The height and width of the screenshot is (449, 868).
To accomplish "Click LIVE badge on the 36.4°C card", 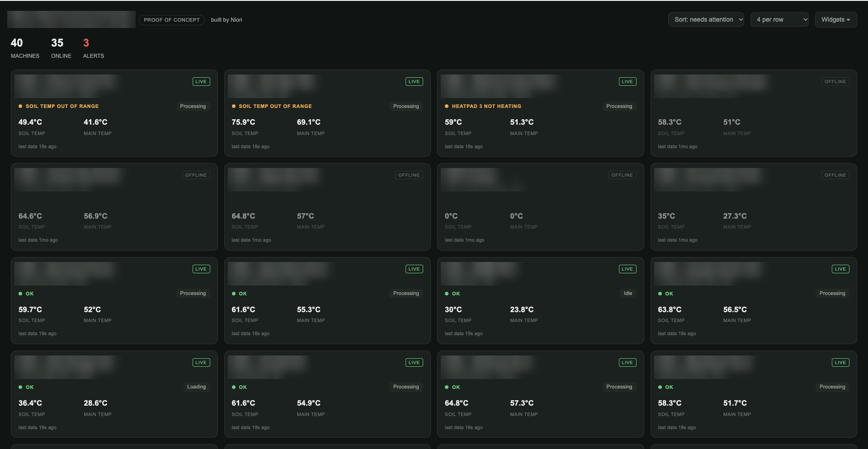I will pyautogui.click(x=201, y=363).
